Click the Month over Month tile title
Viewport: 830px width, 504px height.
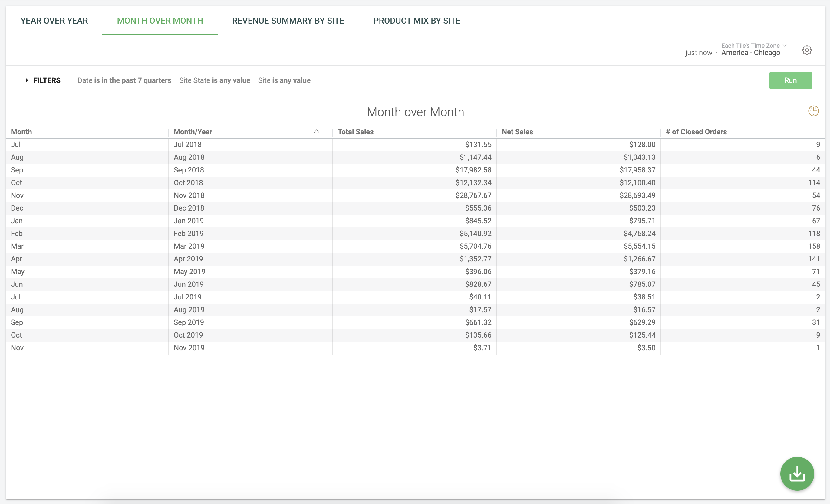415,112
